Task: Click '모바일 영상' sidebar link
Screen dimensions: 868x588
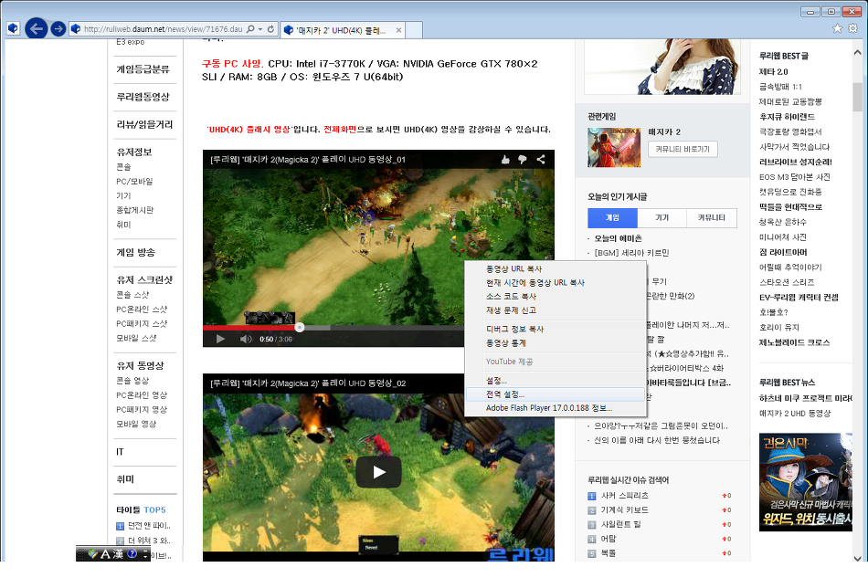Action: click(136, 424)
